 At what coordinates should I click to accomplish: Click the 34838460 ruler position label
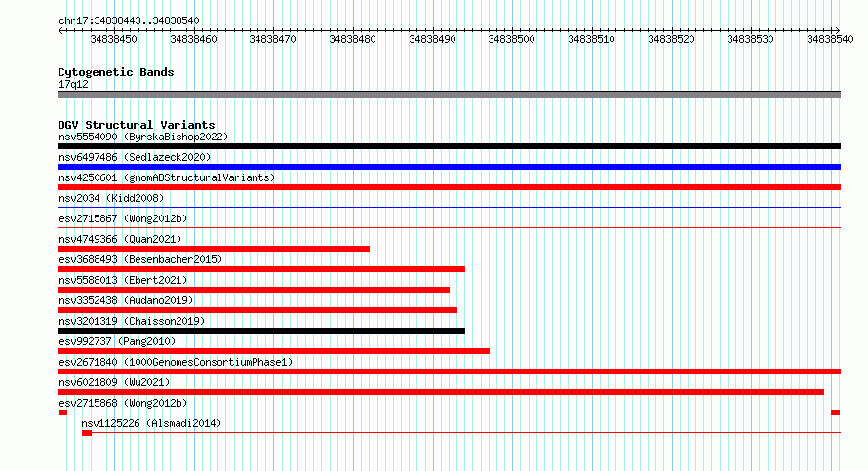tap(193, 39)
